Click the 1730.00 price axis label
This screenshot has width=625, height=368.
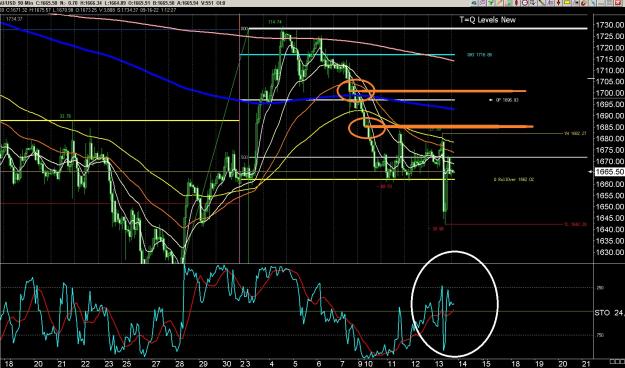[x=609, y=25]
